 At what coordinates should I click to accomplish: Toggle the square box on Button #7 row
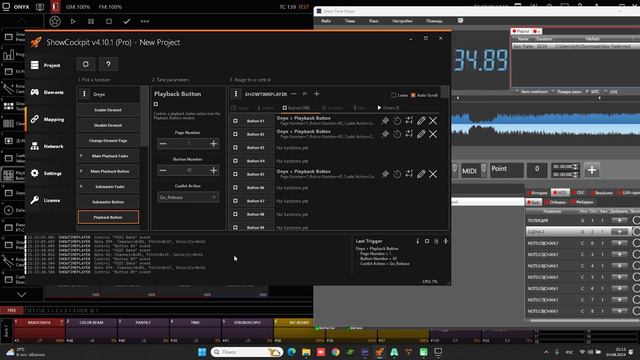point(236,201)
